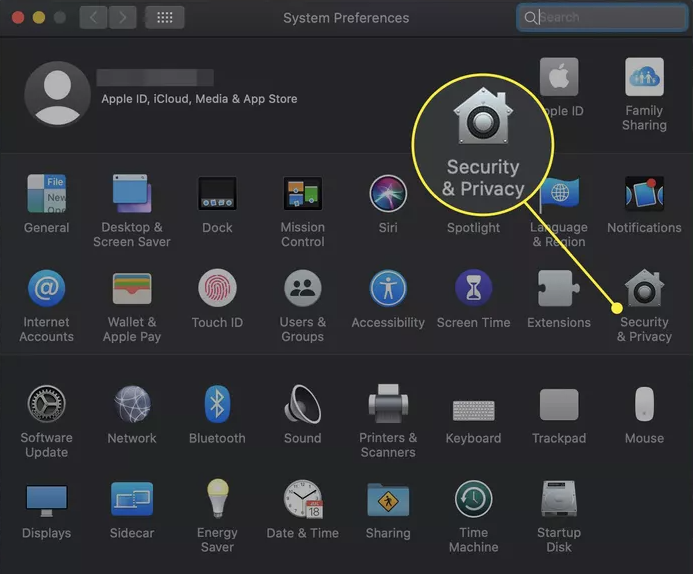Go back with the left arrow button
The width and height of the screenshot is (693, 574).
point(93,17)
